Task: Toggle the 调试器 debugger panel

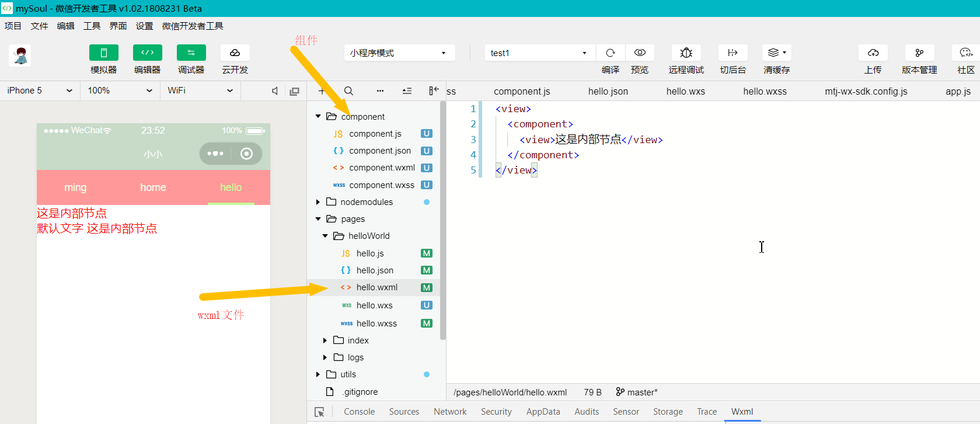Action: click(x=191, y=53)
